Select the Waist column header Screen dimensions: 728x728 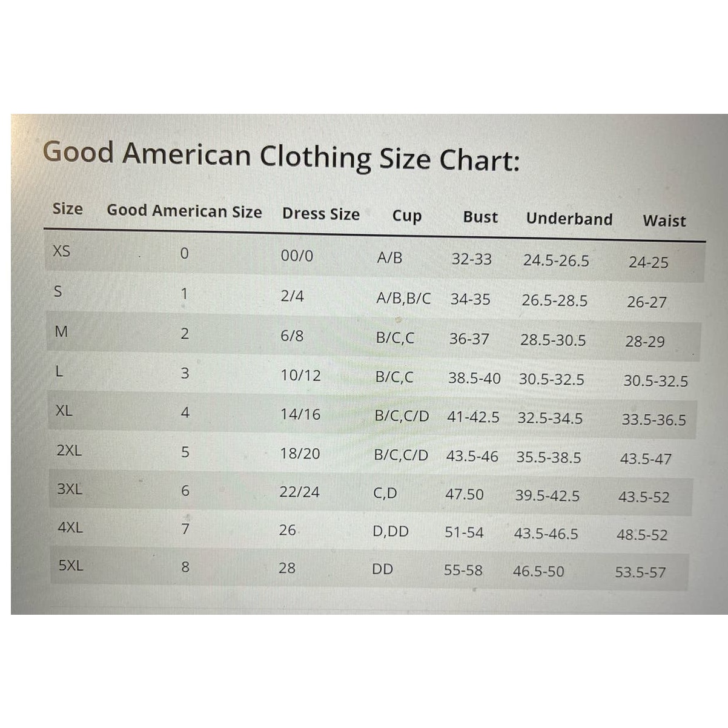pos(664,220)
